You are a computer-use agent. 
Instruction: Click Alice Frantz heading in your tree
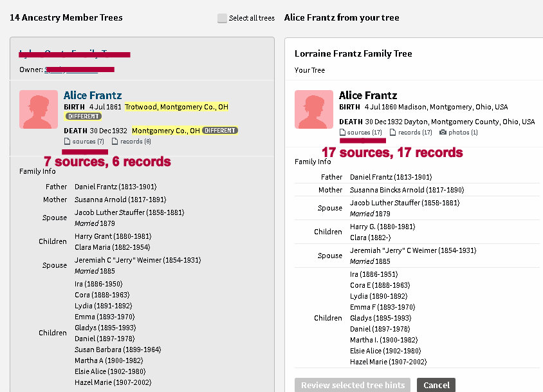coord(367,95)
